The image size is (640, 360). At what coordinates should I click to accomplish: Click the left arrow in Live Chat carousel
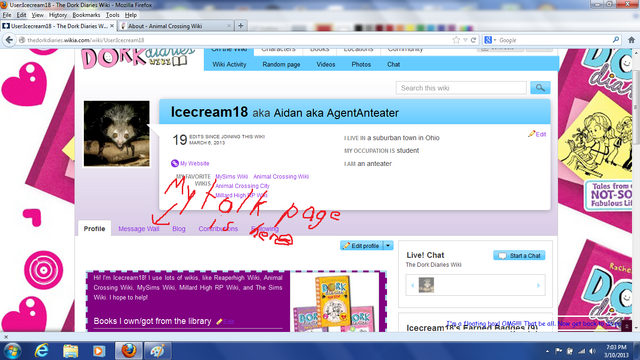click(412, 285)
